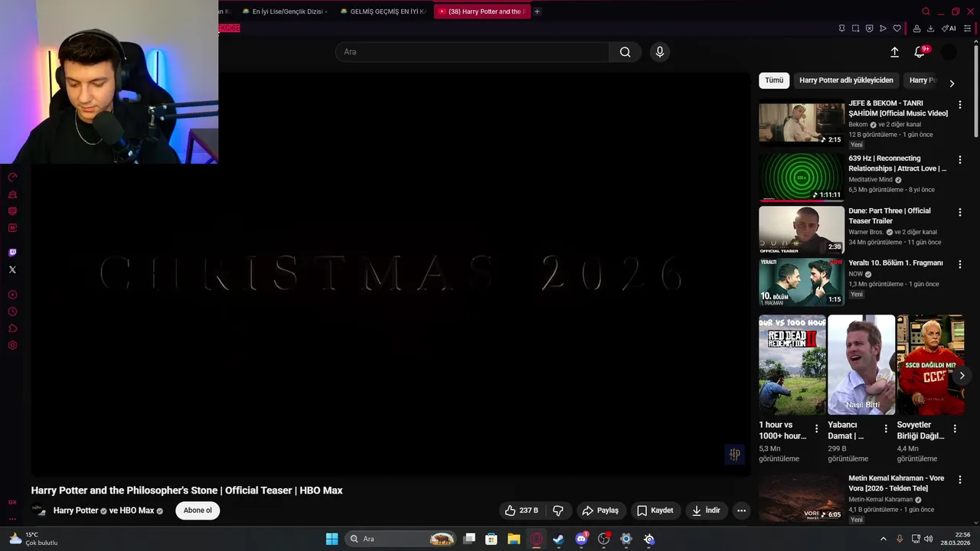Viewport: 980px width, 551px height.
Task: Open Twitch from Opera sidebar
Action: (12, 253)
